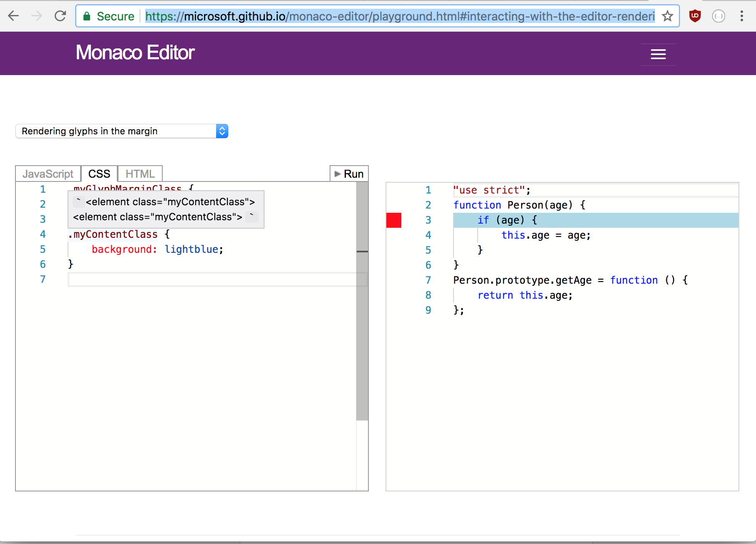This screenshot has height=544, width=756.
Task: Switch to the JavaScript tab
Action: coord(48,174)
